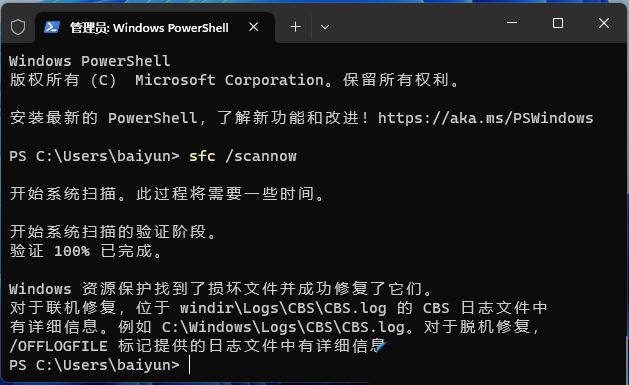The width and height of the screenshot is (629, 385).
Task: Maximize the terminal window
Action: [558, 23]
